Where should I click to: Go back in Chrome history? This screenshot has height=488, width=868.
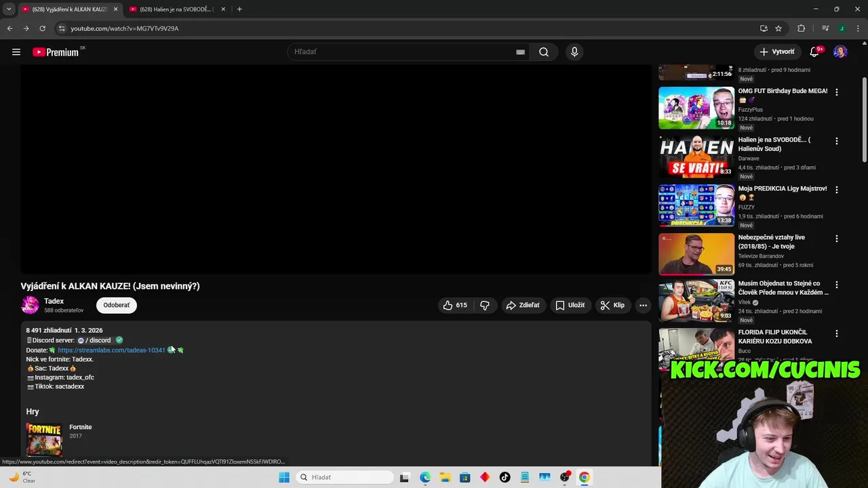[9, 28]
